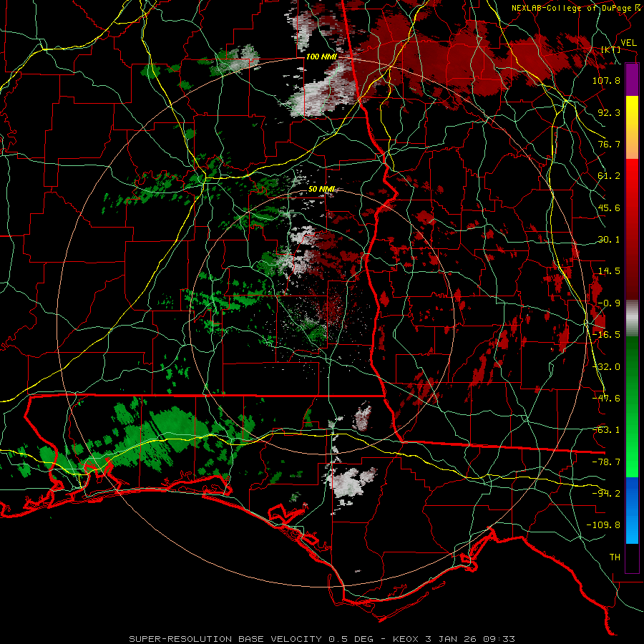Screen dimensions: 644x644
Task: Click the VEL legend title
Action: pos(628,43)
